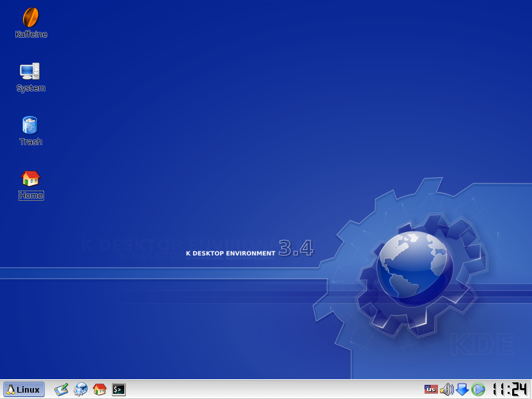Image resolution: width=532 pixels, height=399 pixels.
Task: Launch the pen-and-pad organizer icon in panel
Action: click(x=61, y=389)
